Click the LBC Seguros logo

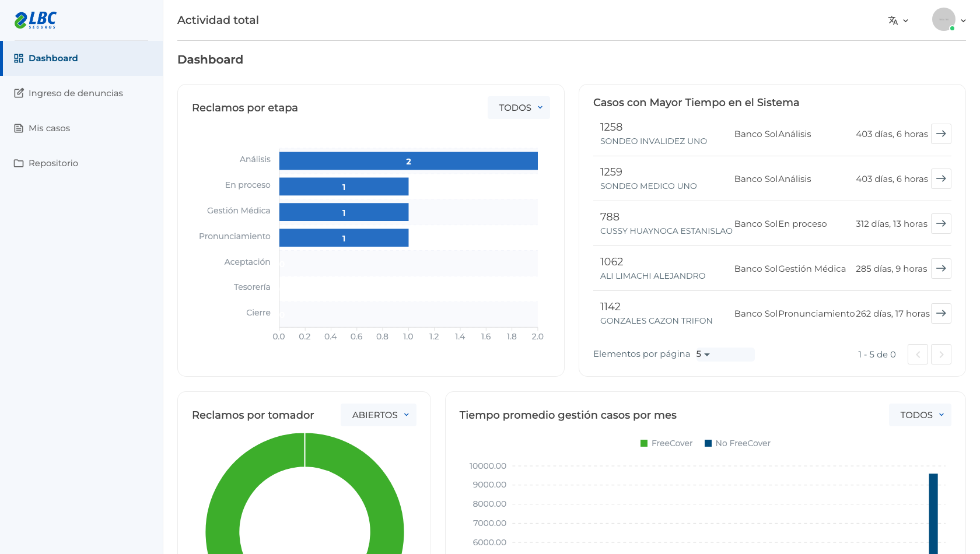pos(36,20)
